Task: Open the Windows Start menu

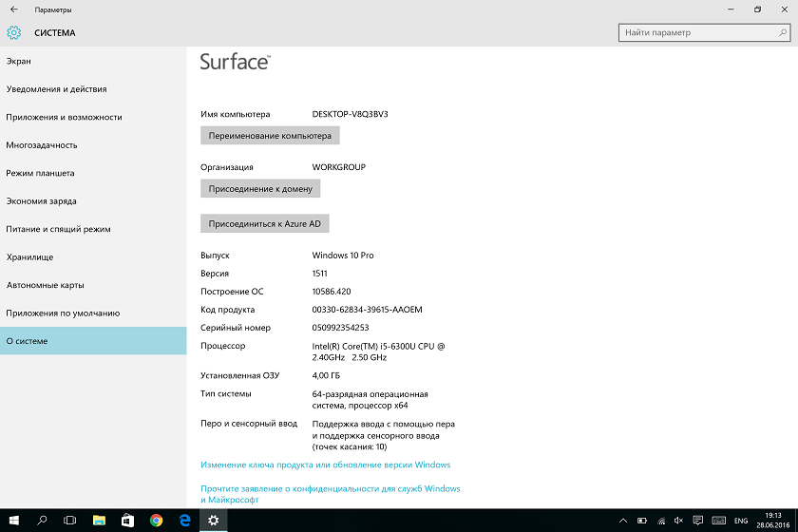Action: pyautogui.click(x=13, y=521)
